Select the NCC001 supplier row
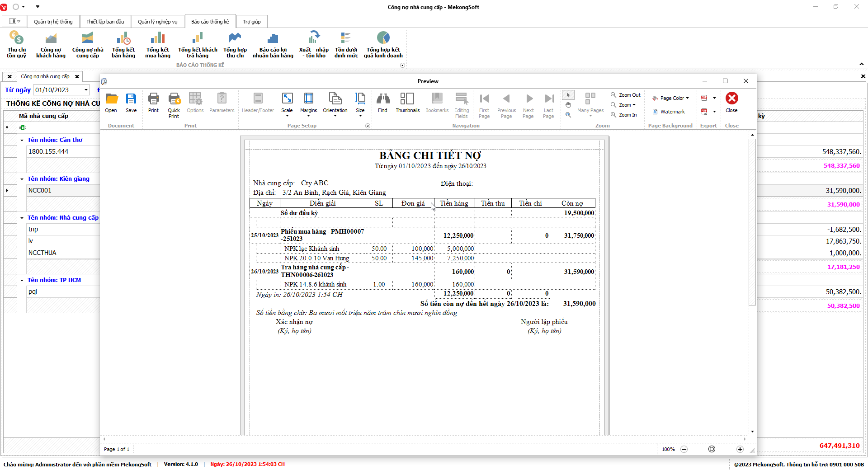The width and height of the screenshot is (868, 470). [40, 191]
